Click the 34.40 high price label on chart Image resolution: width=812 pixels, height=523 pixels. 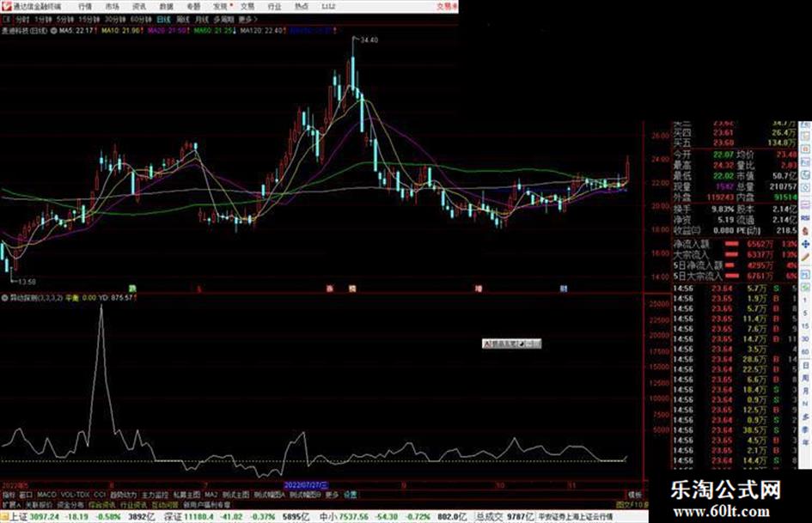tap(369, 40)
